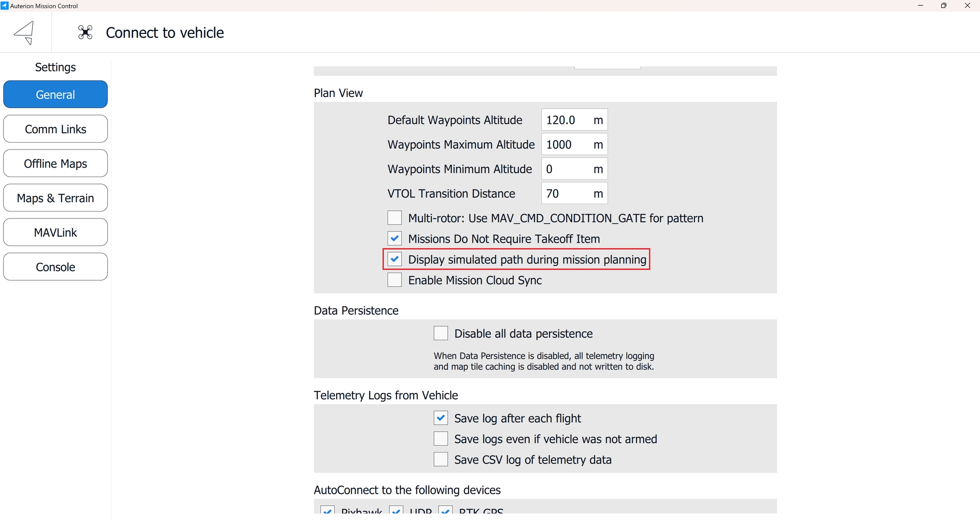Check Disable all data persistence

(x=441, y=333)
